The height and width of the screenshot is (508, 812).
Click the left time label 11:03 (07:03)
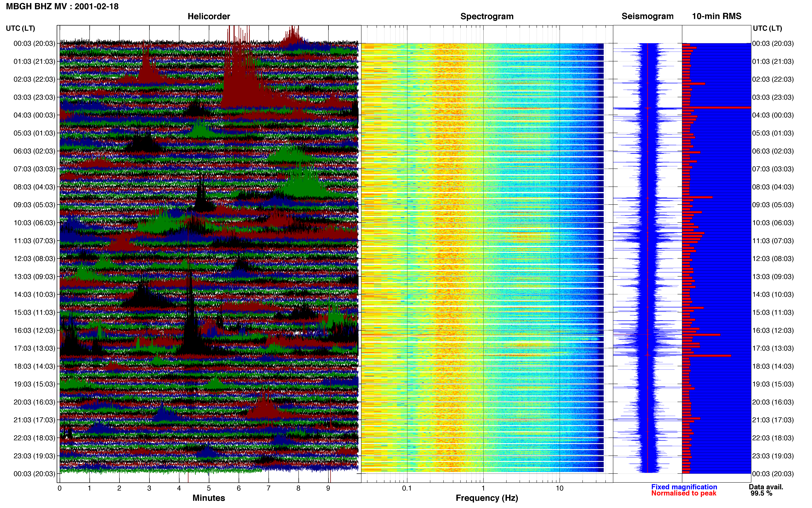point(34,241)
